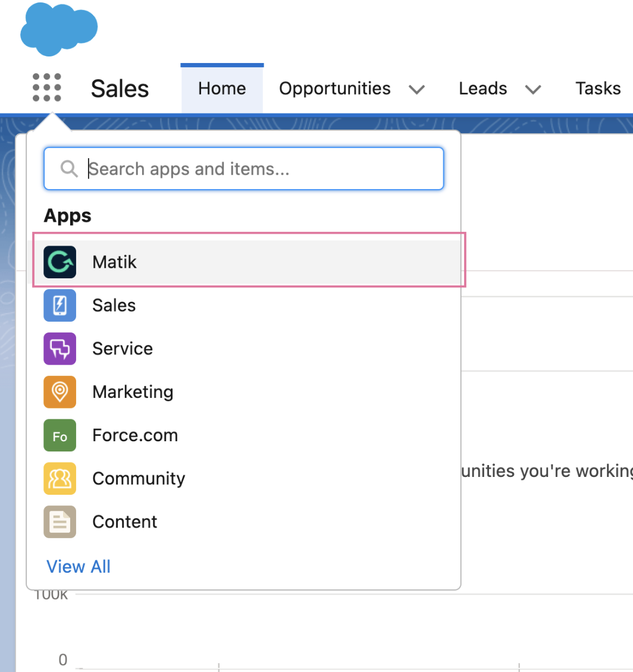Open the Leads tab
This screenshot has width=633, height=672.
click(x=483, y=88)
